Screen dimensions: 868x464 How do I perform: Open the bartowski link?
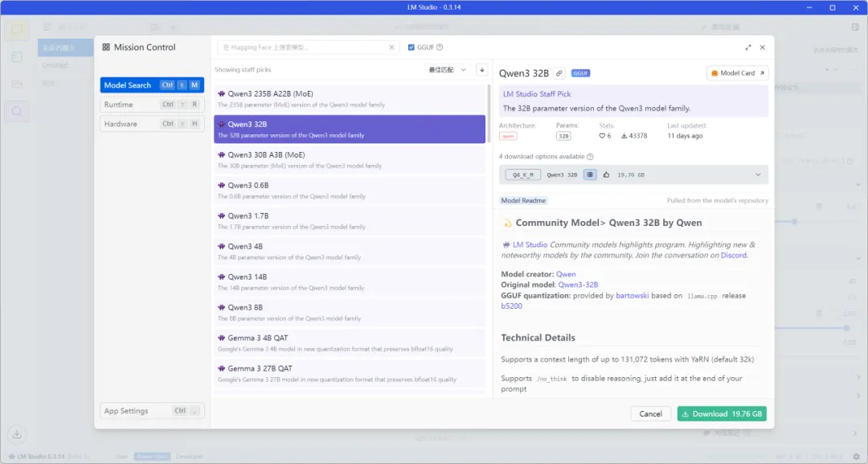point(633,296)
